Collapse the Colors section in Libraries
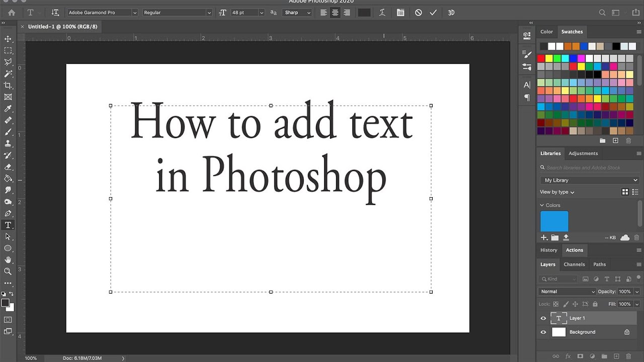 tap(542, 205)
